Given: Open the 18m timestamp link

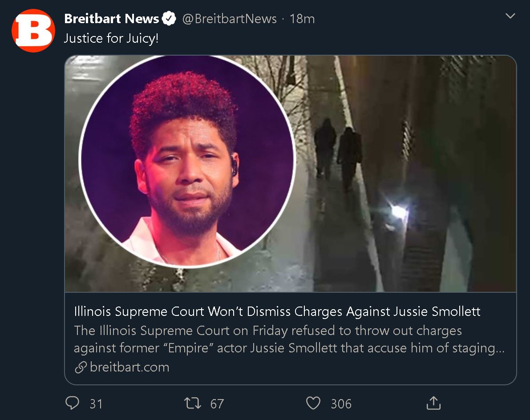Looking at the screenshot, I should point(302,19).
